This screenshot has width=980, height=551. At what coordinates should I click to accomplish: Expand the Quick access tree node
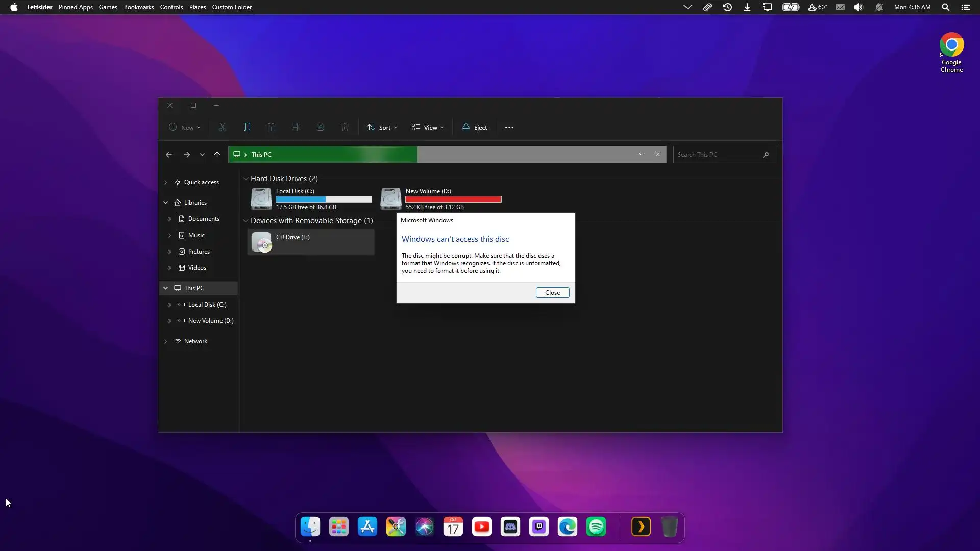[166, 182]
